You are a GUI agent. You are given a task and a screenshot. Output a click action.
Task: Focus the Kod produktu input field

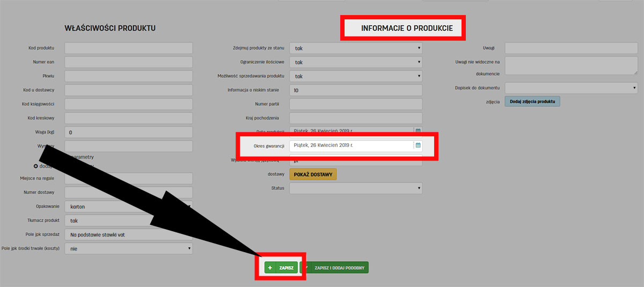[128, 48]
